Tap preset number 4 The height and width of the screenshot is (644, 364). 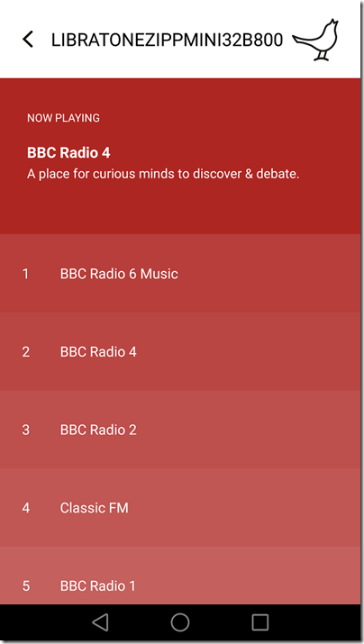[26, 508]
